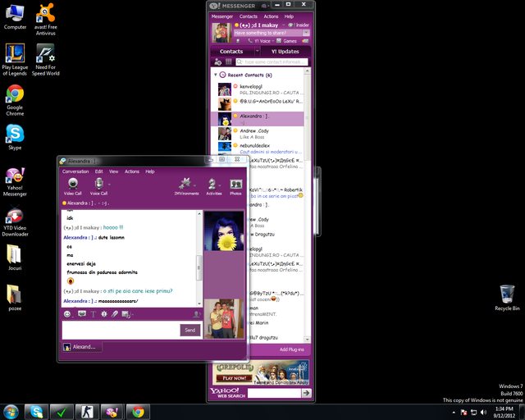525x420 pixels.
Task: Open the text format T tool
Action: tap(93, 314)
